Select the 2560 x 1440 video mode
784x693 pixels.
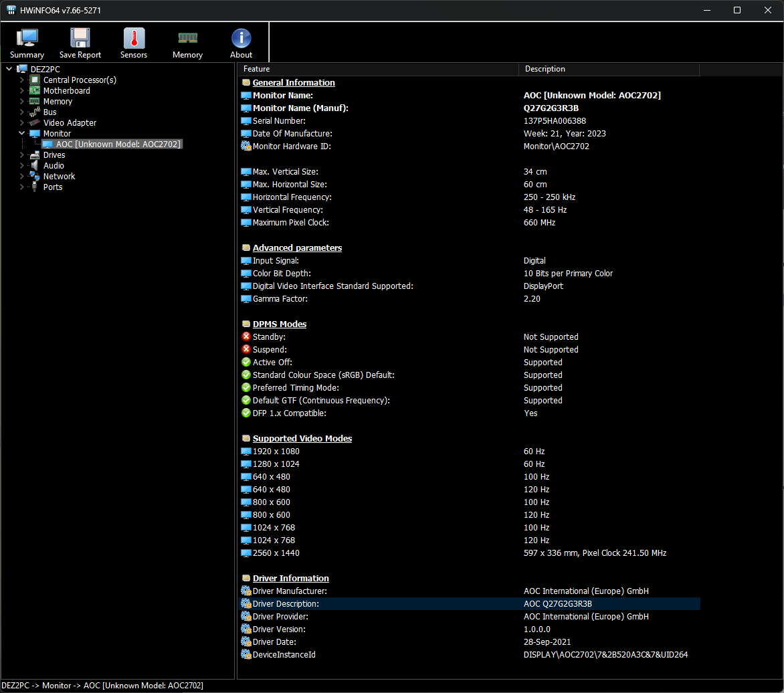coord(470,553)
